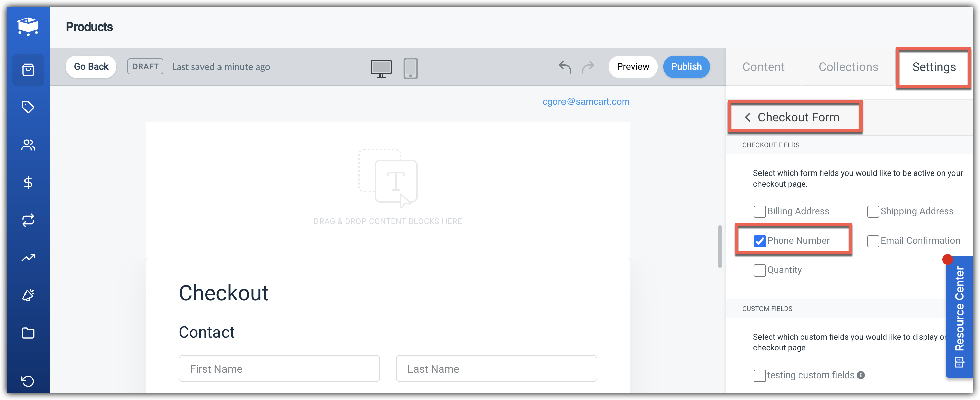
Task: Switch to mobile device preview icon
Action: click(x=410, y=68)
